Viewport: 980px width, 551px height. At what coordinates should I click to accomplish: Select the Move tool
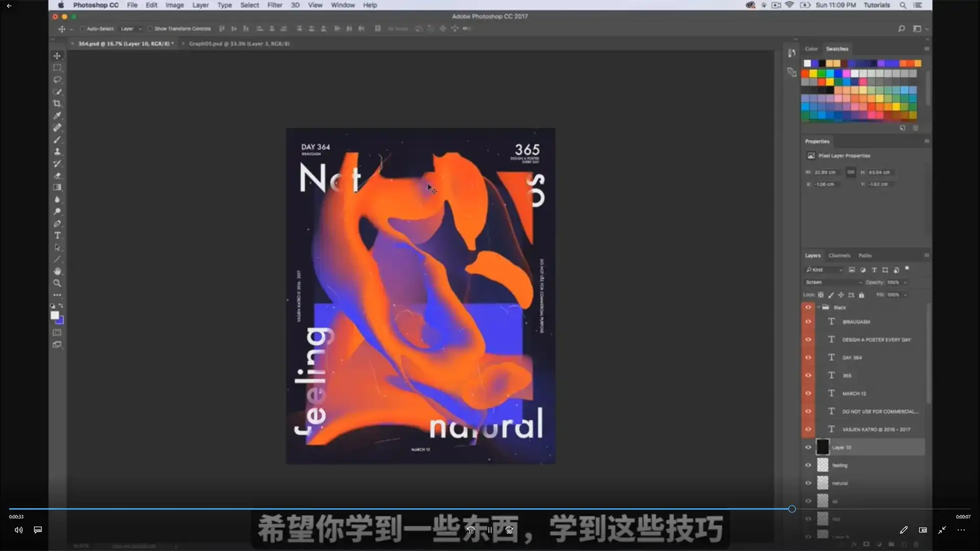[x=57, y=56]
